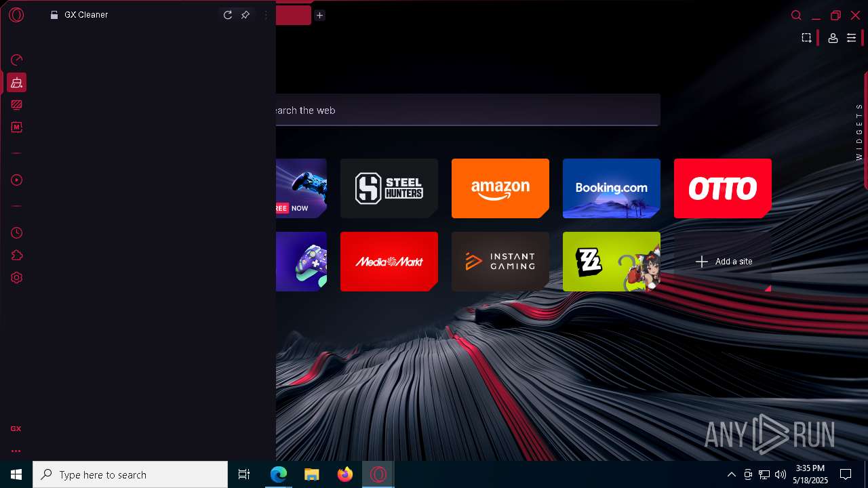The image size is (868, 488).
Task: Open the blue controller promo tile
Action: pos(302,188)
